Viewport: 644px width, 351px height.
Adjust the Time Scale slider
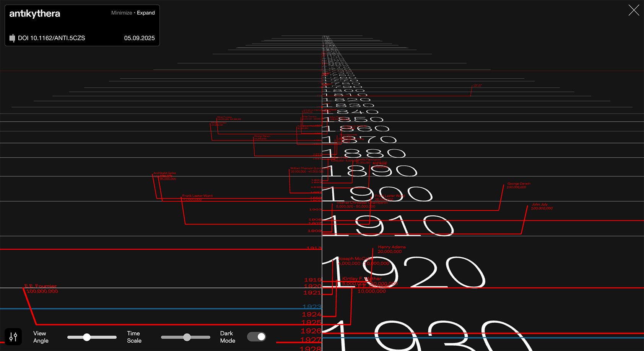click(x=185, y=337)
